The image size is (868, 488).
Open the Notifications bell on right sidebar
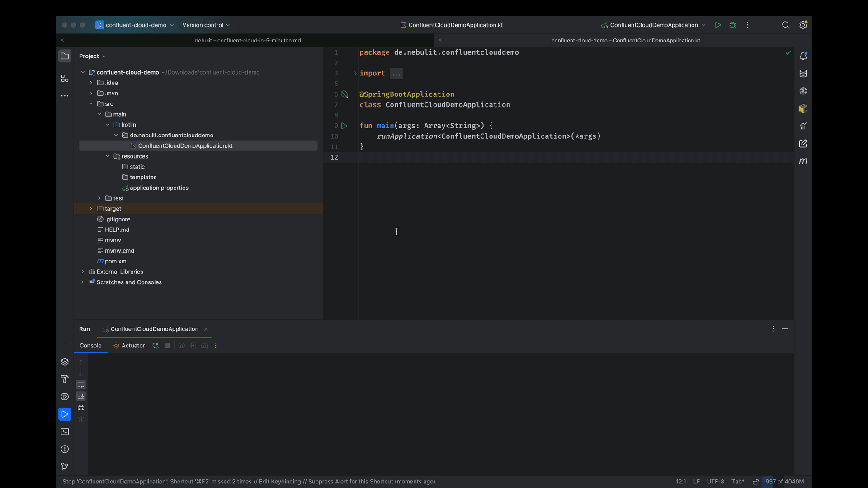pyautogui.click(x=803, y=55)
